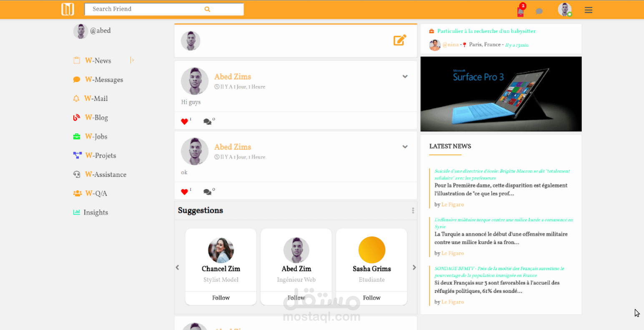Open the hamburger menu
This screenshot has height=330, width=644.
tap(589, 10)
